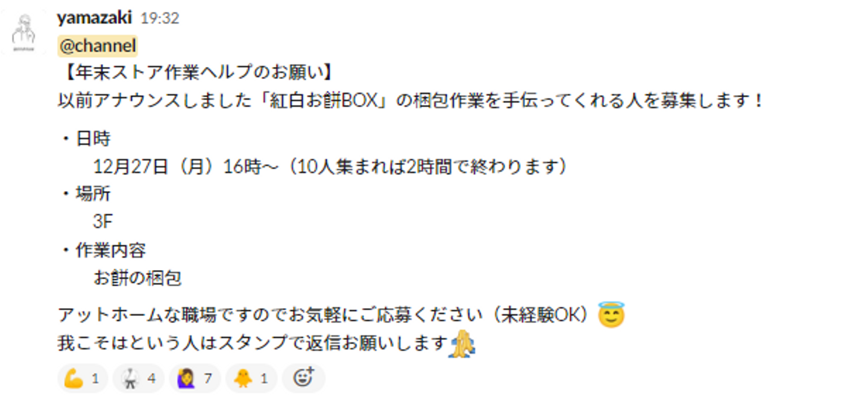Click the 19:32 message timestamp

coord(160,19)
